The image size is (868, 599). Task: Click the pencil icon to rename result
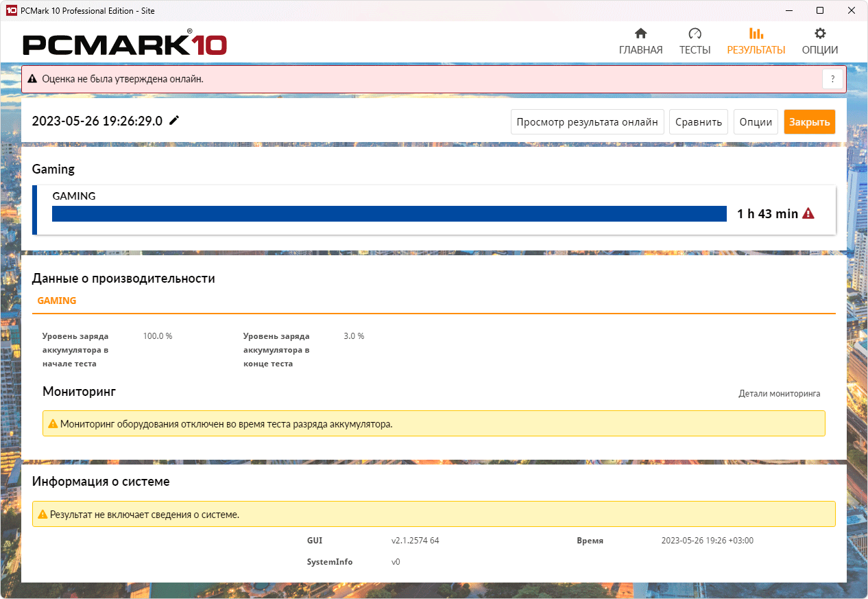[174, 121]
